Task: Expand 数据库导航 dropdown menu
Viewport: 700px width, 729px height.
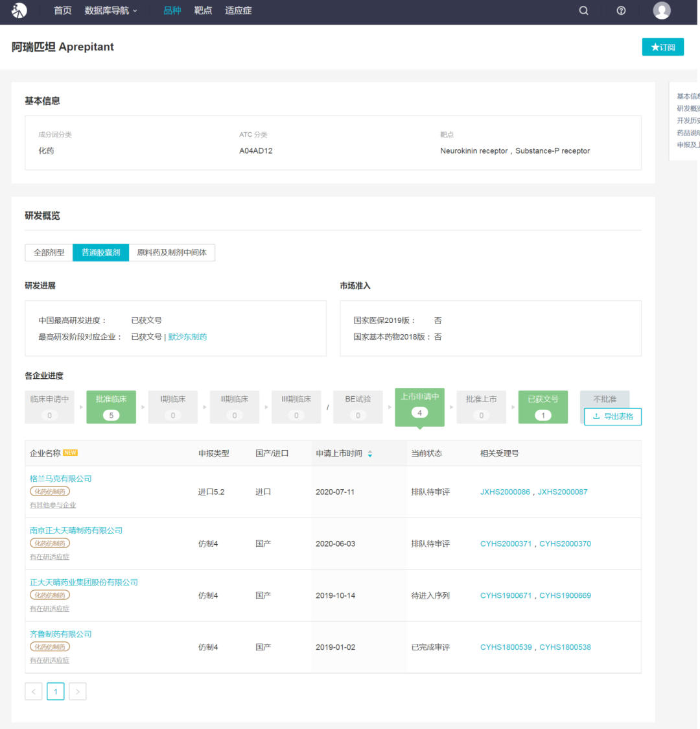Action: [x=111, y=10]
